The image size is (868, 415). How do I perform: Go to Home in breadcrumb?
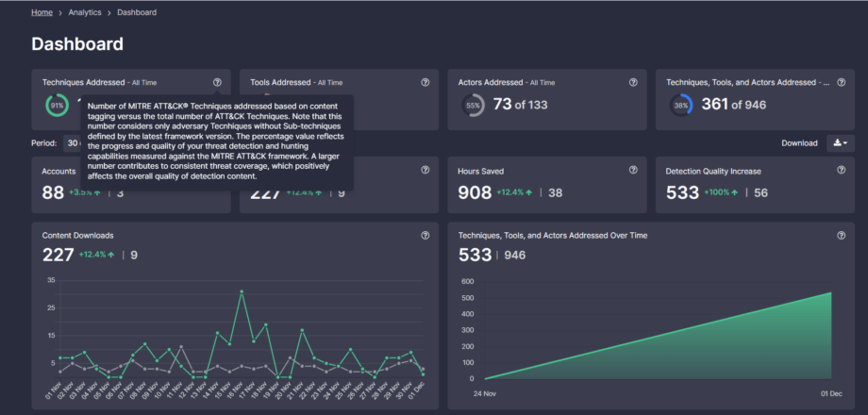coord(42,12)
